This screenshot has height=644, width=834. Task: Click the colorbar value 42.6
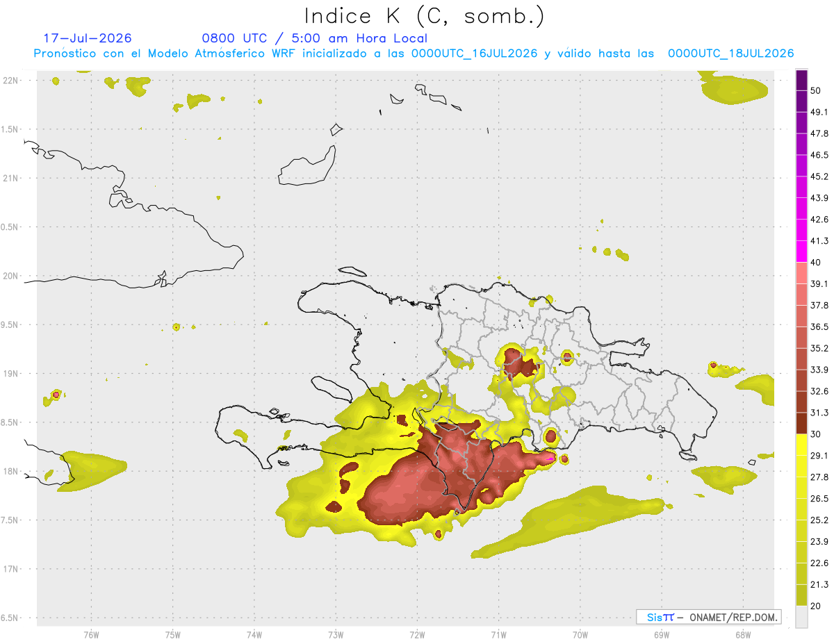(x=819, y=220)
